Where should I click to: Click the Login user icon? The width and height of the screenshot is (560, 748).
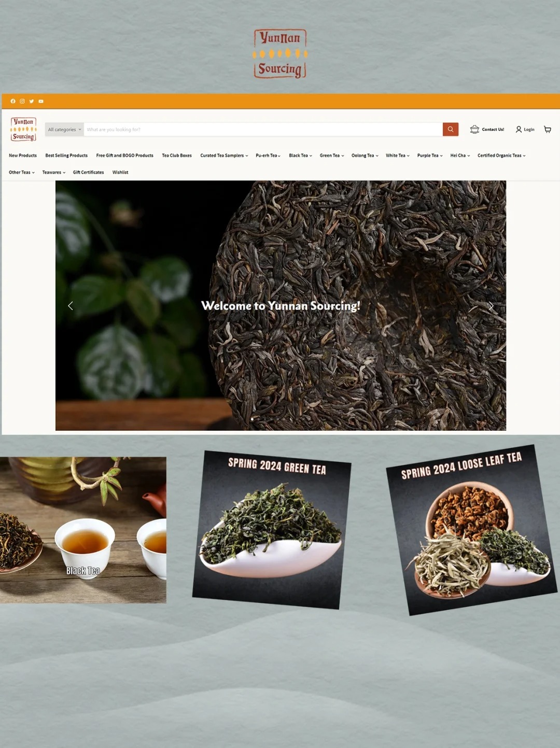click(519, 129)
